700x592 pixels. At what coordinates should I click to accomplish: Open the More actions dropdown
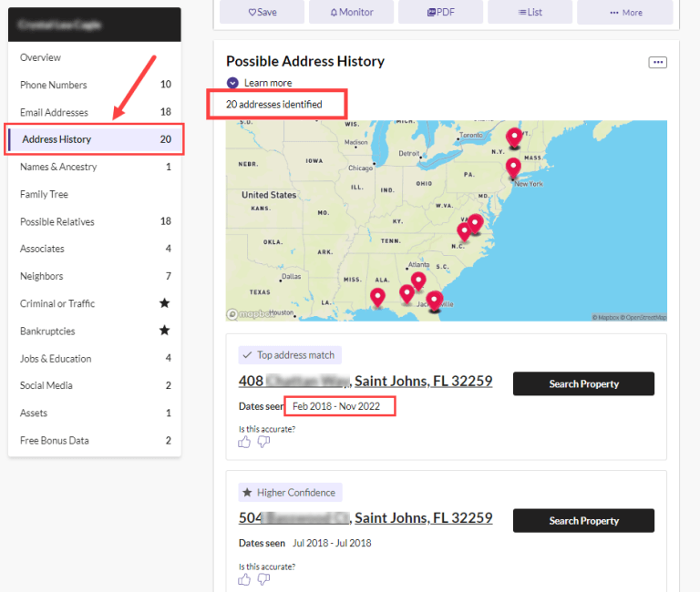pyautogui.click(x=625, y=12)
